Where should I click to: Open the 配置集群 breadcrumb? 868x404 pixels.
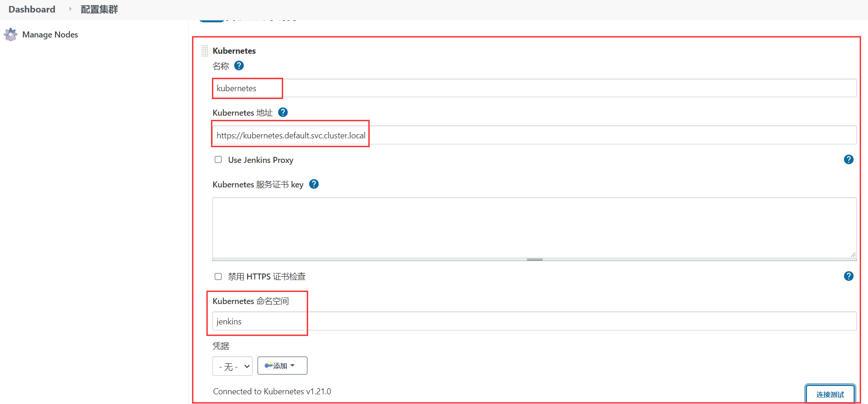point(99,9)
